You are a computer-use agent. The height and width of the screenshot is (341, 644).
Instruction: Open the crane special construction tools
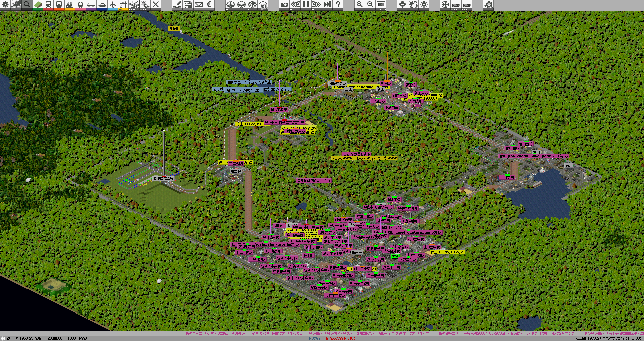[x=123, y=5]
